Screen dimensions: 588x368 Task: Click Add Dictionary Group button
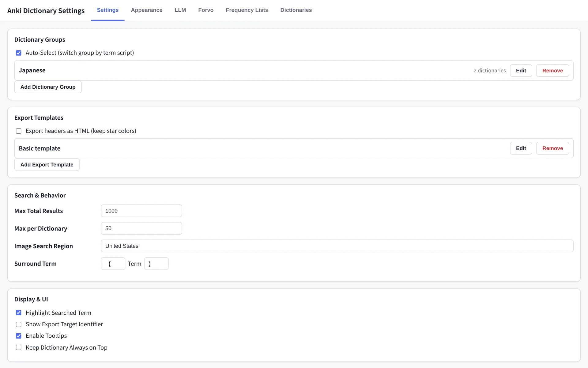(x=48, y=87)
